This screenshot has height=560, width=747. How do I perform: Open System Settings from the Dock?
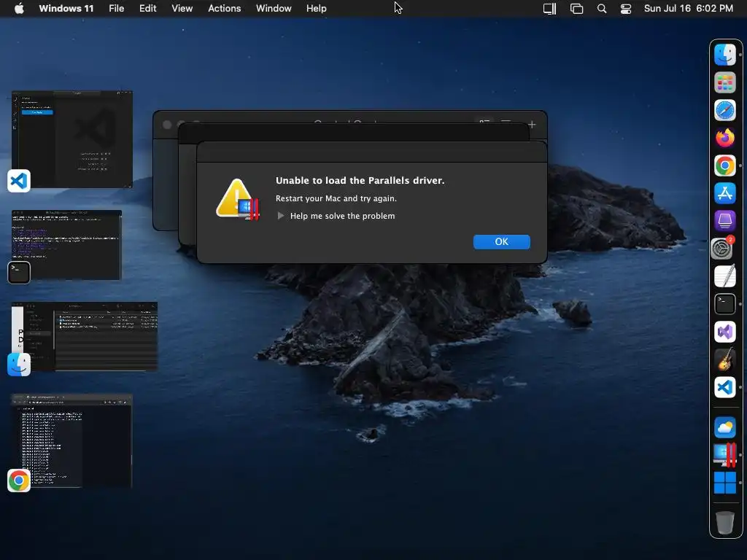[x=722, y=248]
